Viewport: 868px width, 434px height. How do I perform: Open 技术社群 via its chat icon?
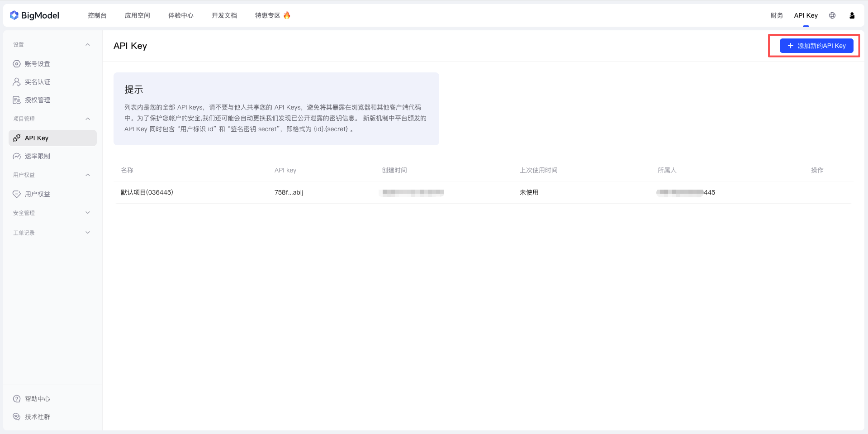[x=17, y=416]
